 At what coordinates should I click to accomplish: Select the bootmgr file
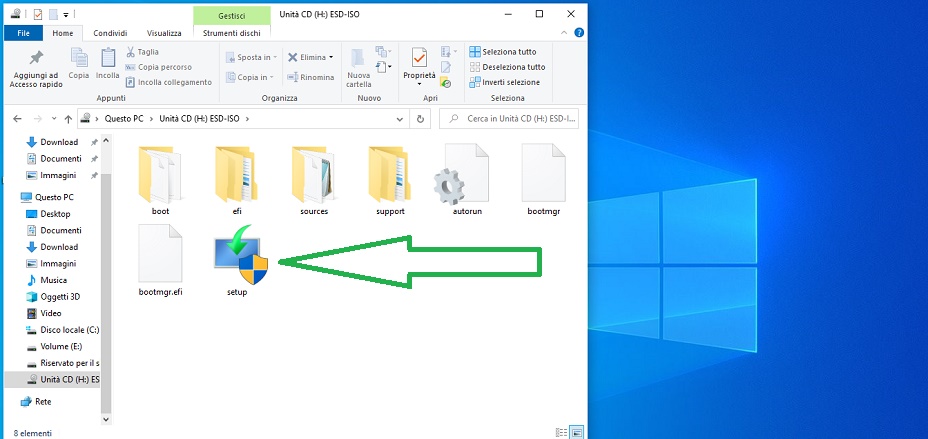(x=543, y=180)
